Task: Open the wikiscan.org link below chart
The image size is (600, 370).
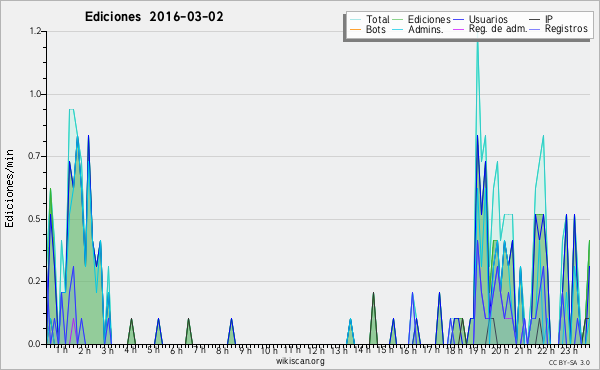Action: point(300,361)
